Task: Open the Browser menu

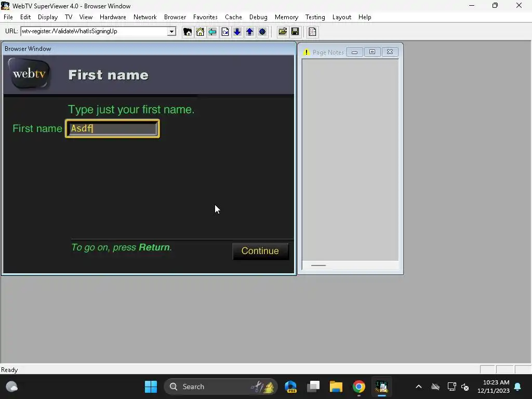Action: click(175, 17)
